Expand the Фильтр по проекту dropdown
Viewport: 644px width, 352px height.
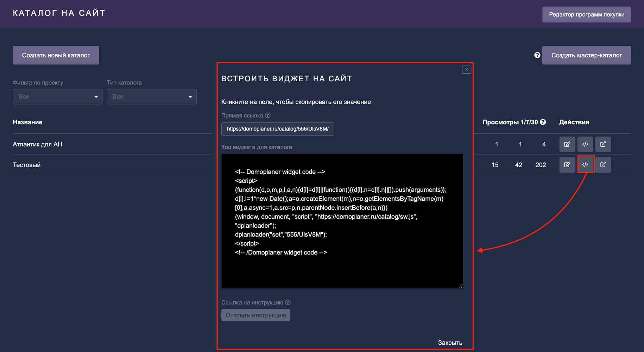point(57,97)
